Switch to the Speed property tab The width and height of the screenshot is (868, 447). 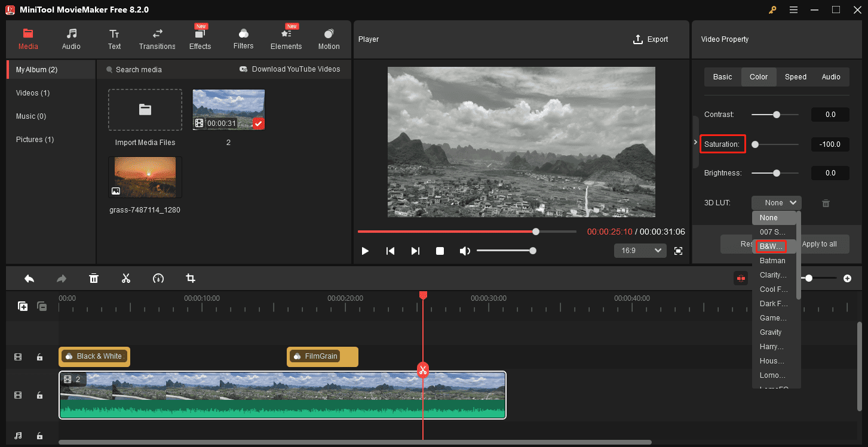click(x=795, y=77)
